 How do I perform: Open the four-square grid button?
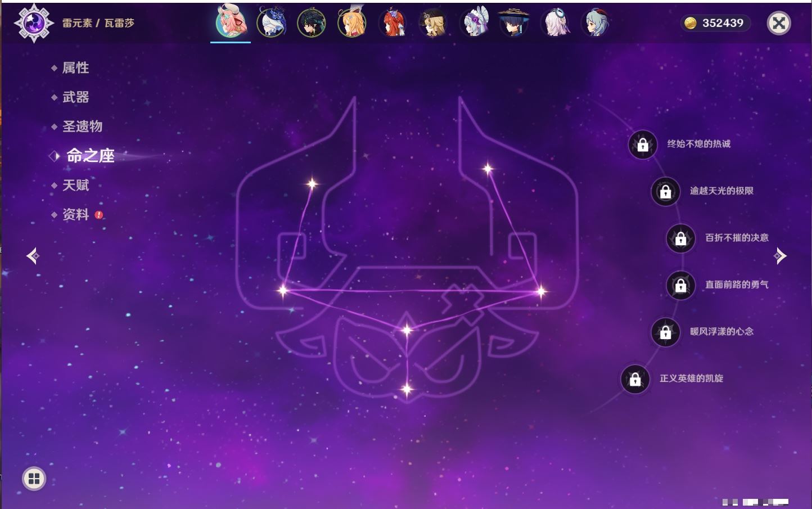coord(34,479)
